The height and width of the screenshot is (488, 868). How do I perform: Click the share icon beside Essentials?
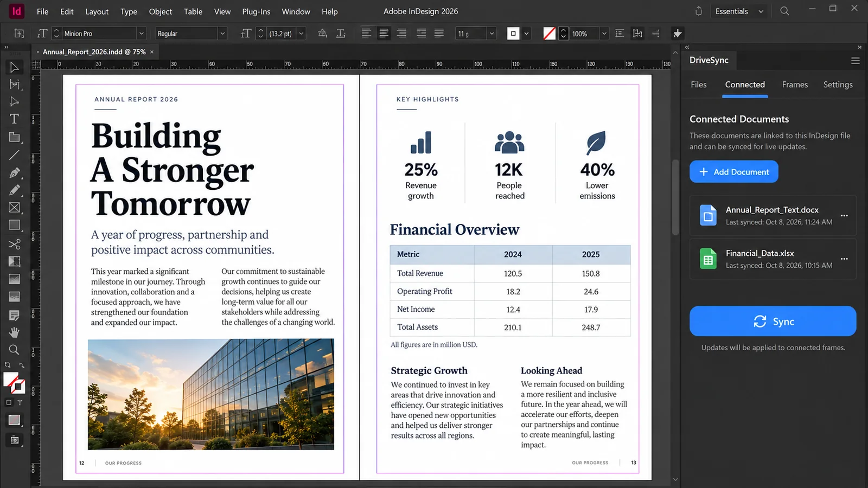tap(699, 11)
